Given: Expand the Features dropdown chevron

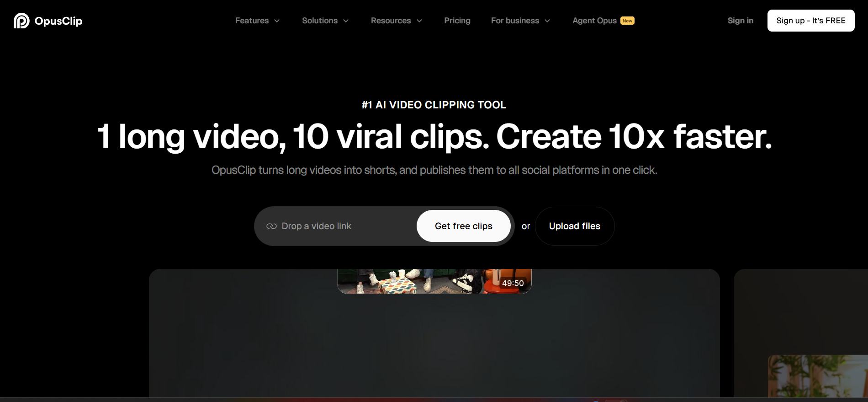Looking at the screenshot, I should [277, 21].
